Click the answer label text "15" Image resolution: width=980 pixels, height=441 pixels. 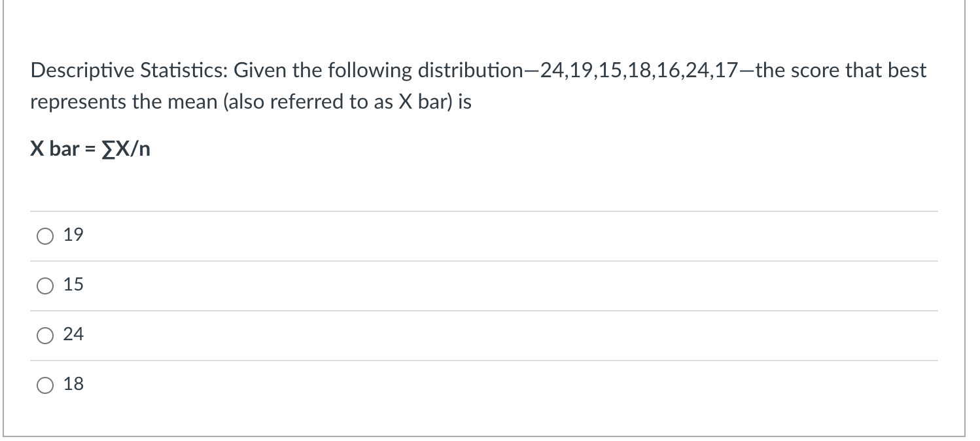click(74, 285)
